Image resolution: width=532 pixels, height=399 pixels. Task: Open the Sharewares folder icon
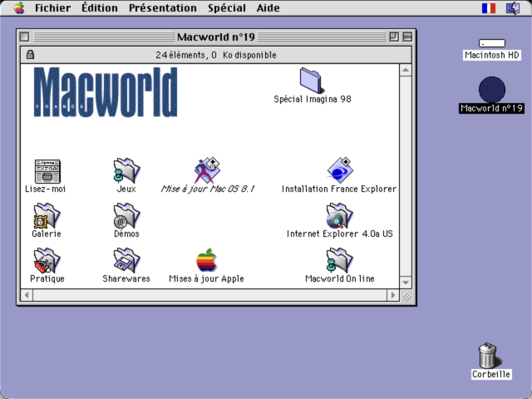tap(126, 260)
